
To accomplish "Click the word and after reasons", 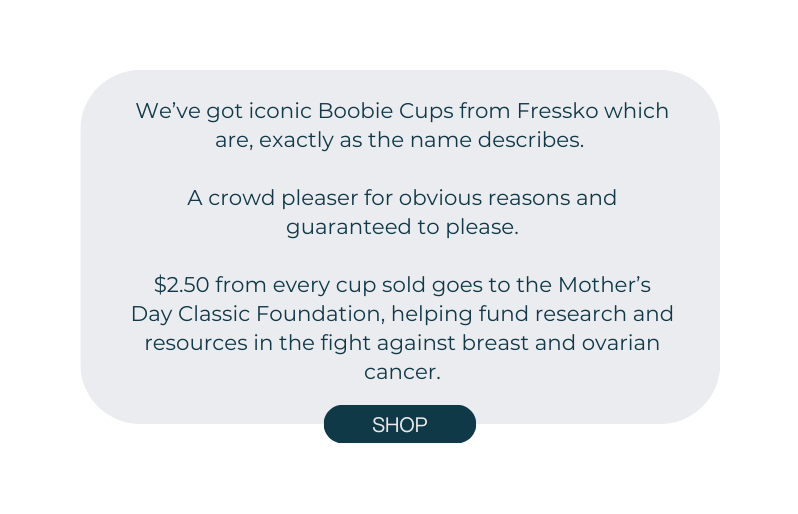I will pyautogui.click(x=596, y=198).
